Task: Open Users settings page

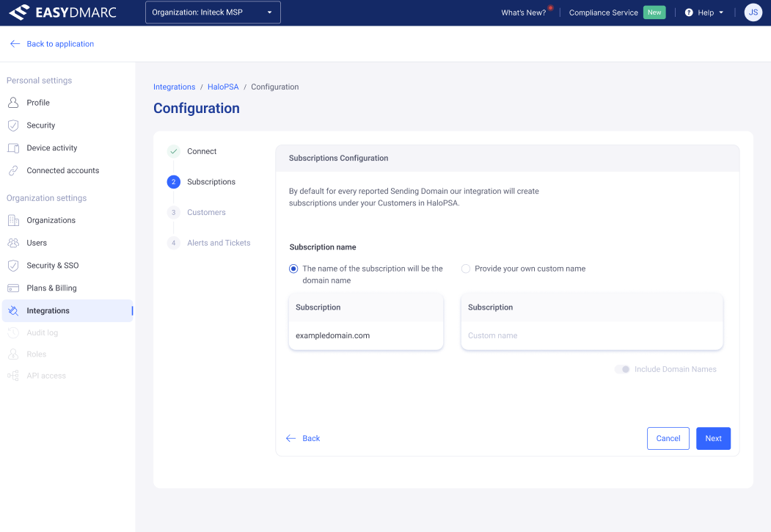Action: tap(37, 242)
